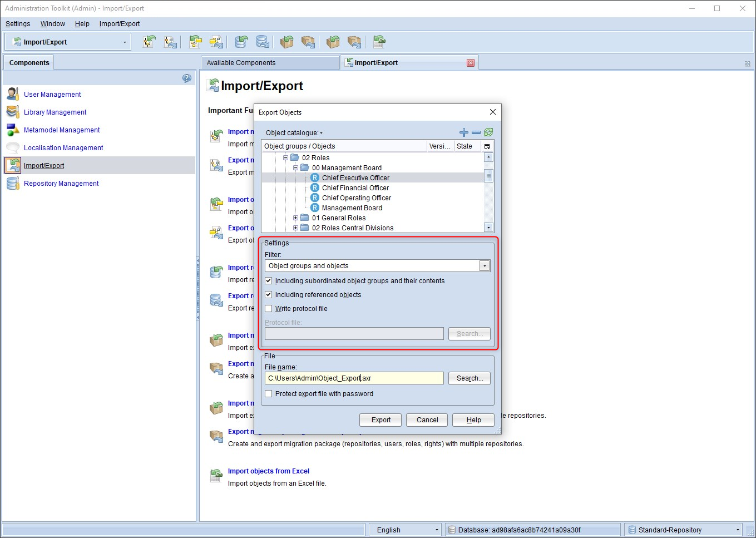
Task: Enable the Write protocol file checkbox
Action: point(269,309)
